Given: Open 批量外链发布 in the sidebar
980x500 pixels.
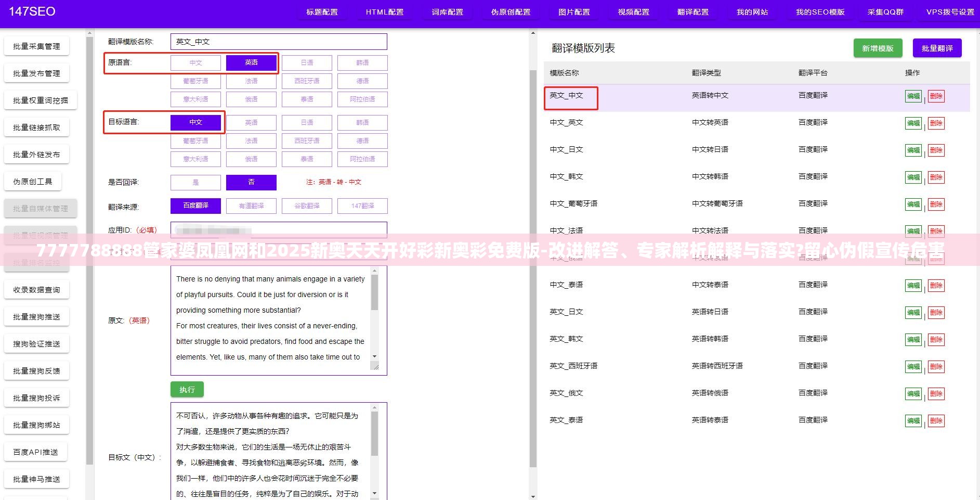Looking at the screenshot, I should pyautogui.click(x=36, y=155).
